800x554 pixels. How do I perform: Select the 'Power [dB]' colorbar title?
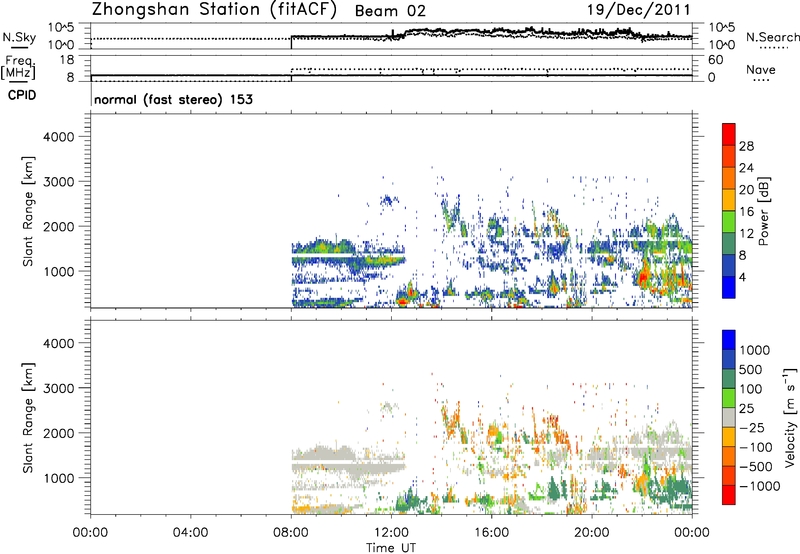point(764,211)
